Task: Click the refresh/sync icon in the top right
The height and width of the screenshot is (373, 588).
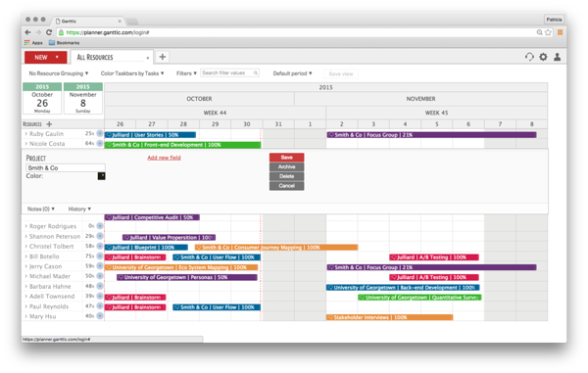Action: tap(529, 57)
